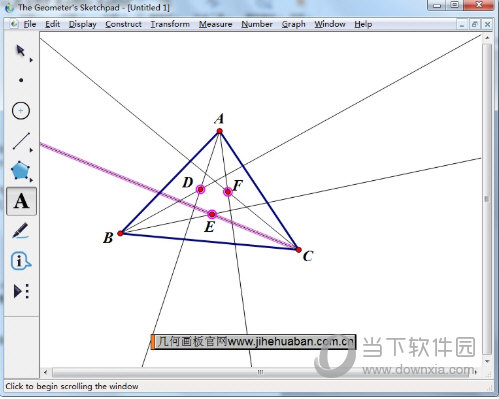Select the Information tool
This screenshot has width=499, height=399.
(x=21, y=261)
